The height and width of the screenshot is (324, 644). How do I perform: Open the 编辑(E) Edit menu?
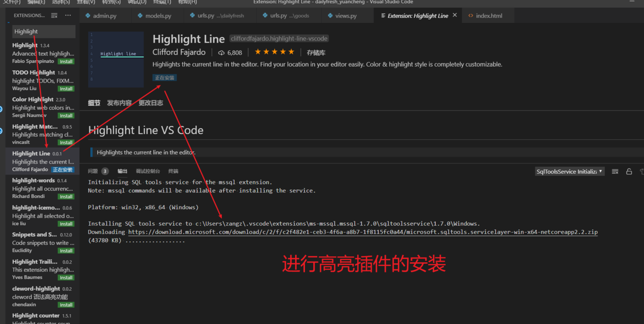coord(36,2)
